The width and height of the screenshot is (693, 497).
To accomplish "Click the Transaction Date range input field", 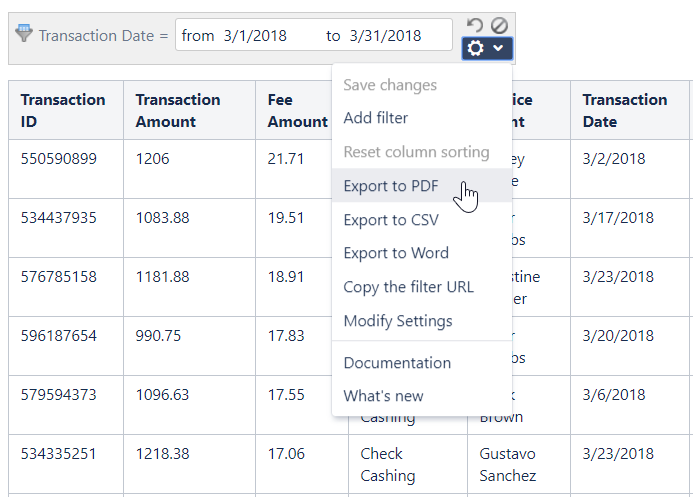I will (313, 35).
